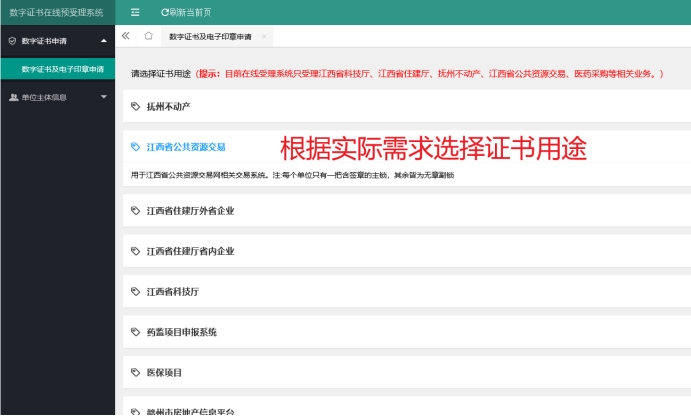Click the shield icon beside 数字证书申请
The image size is (691, 416).
(x=12, y=41)
